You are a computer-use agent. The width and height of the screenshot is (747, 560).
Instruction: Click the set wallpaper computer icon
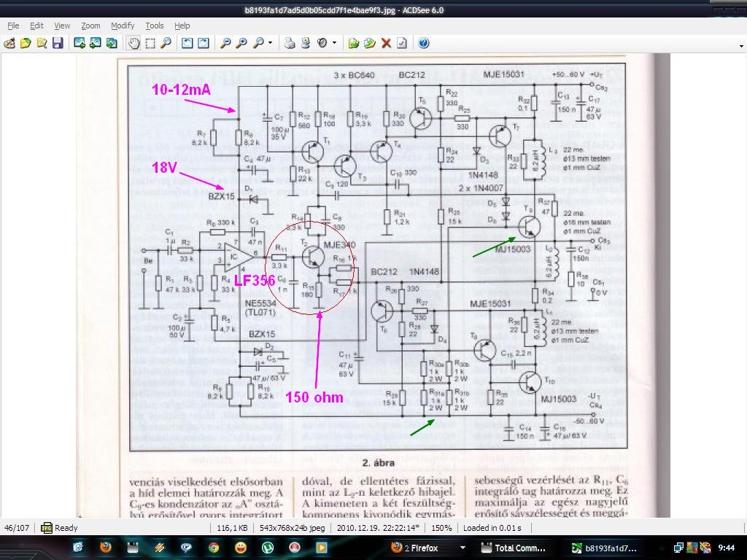click(x=306, y=43)
